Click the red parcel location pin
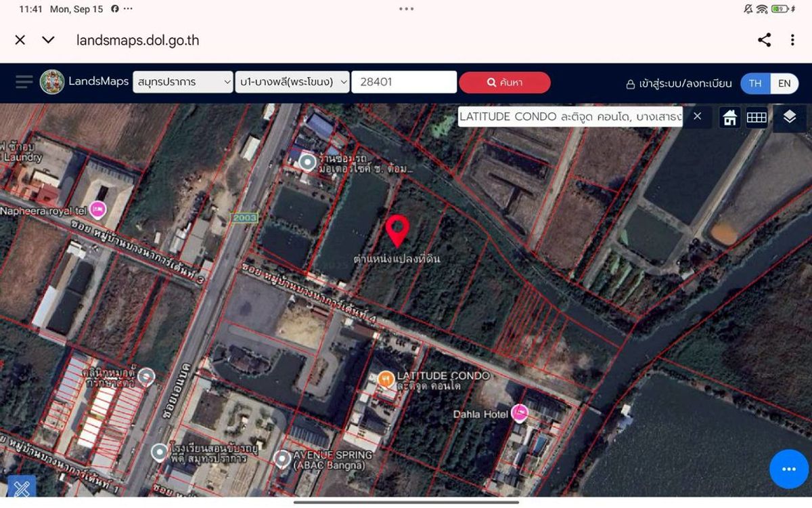This screenshot has width=812, height=508. click(x=397, y=230)
